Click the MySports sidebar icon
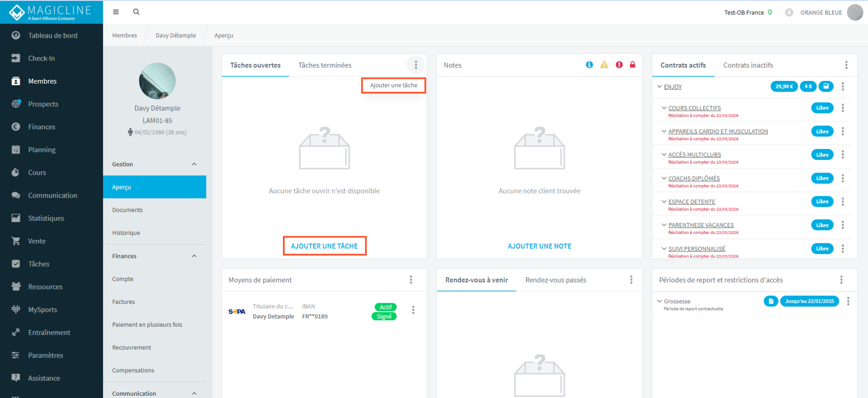Screen dimensions: 868x398 16,309
